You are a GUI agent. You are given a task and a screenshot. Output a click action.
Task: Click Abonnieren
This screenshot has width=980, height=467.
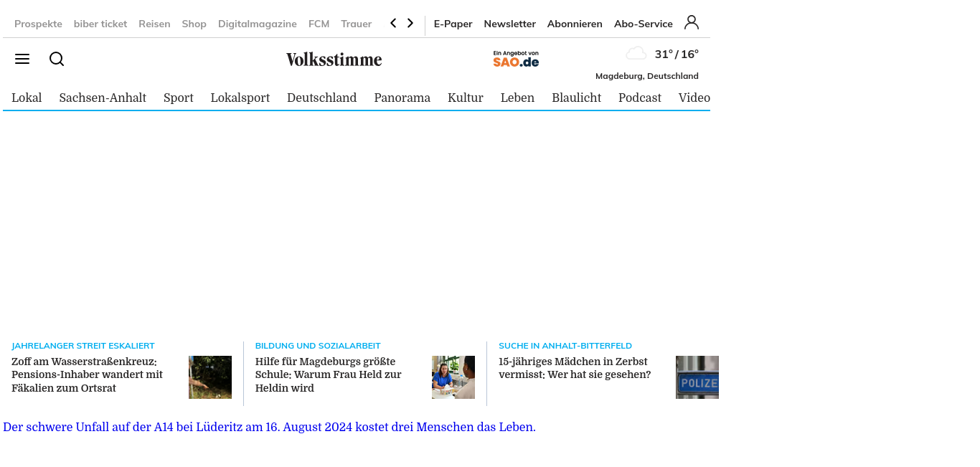click(x=575, y=24)
